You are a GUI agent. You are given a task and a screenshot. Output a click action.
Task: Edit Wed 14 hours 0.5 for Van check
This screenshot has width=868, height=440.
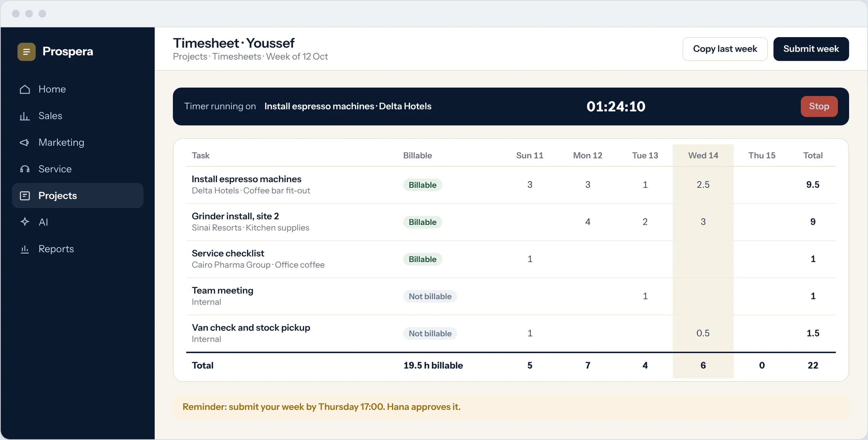pos(703,333)
